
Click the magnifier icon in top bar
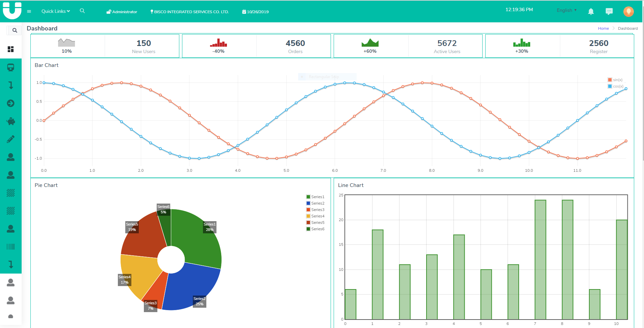tap(82, 11)
